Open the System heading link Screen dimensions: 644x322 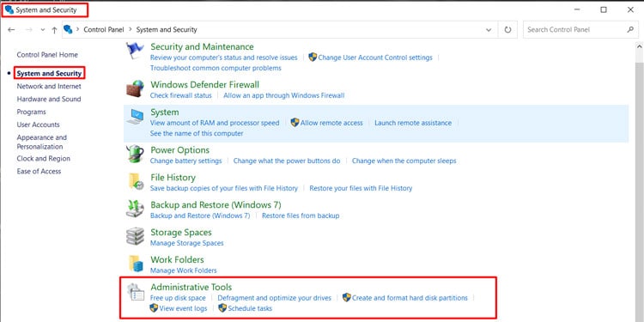click(165, 112)
